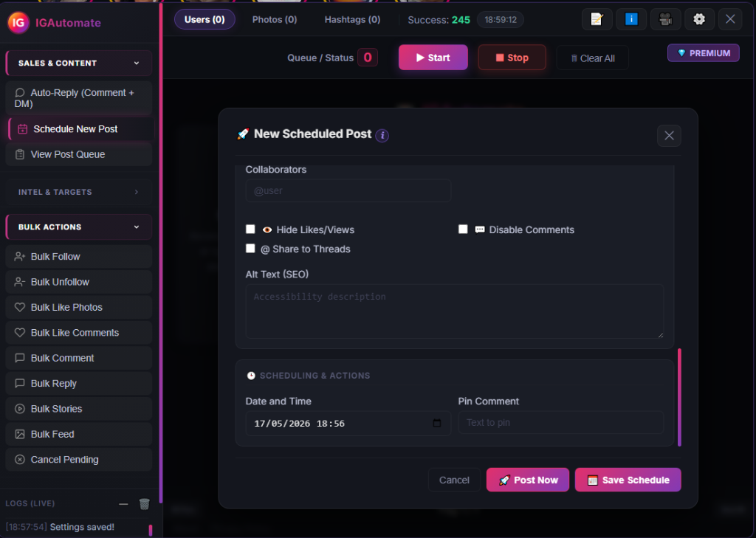Click the Scheduling & Actions clock icon
The image size is (756, 538).
251,376
